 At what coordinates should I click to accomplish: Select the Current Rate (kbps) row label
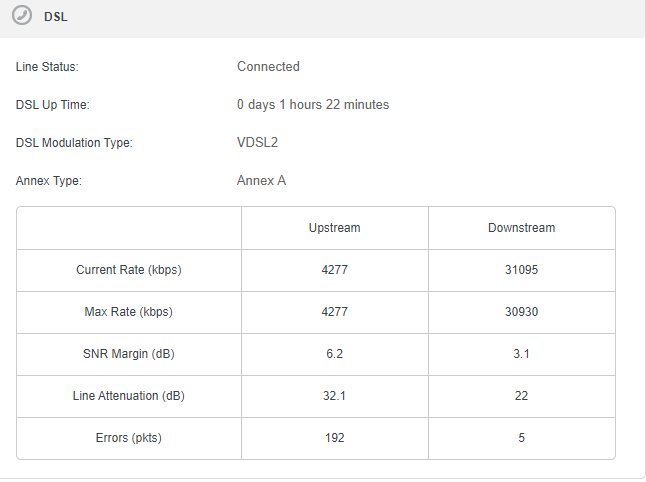click(x=129, y=270)
